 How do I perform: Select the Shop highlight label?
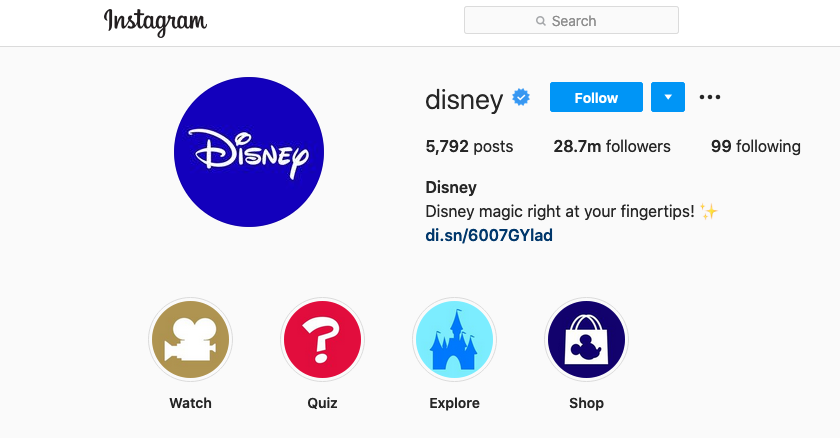pos(586,403)
